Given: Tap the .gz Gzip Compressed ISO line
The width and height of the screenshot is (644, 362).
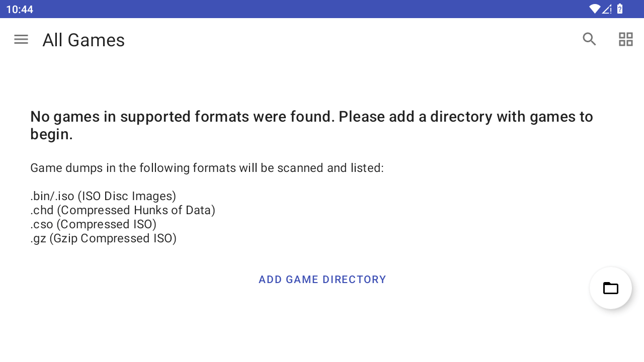Looking at the screenshot, I should click(103, 238).
